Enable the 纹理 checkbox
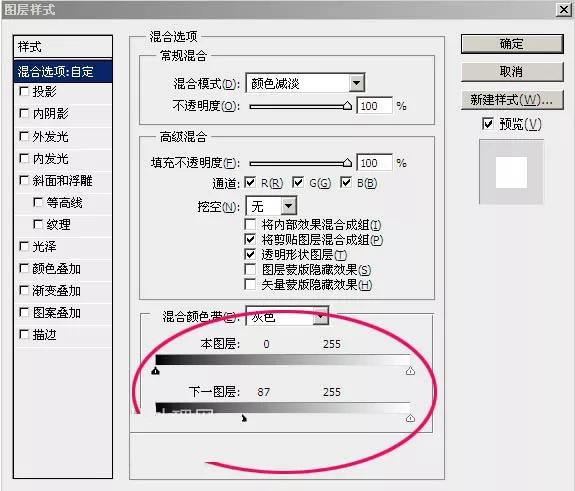The image size is (575, 491). pyautogui.click(x=38, y=224)
